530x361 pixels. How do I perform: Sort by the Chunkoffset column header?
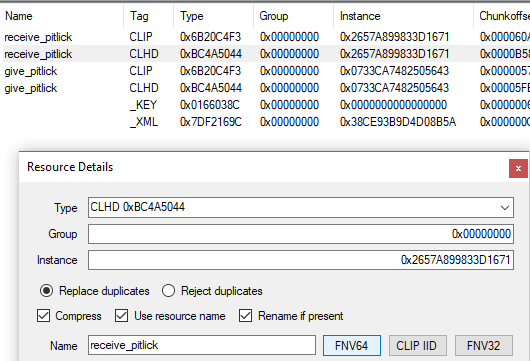pos(502,16)
